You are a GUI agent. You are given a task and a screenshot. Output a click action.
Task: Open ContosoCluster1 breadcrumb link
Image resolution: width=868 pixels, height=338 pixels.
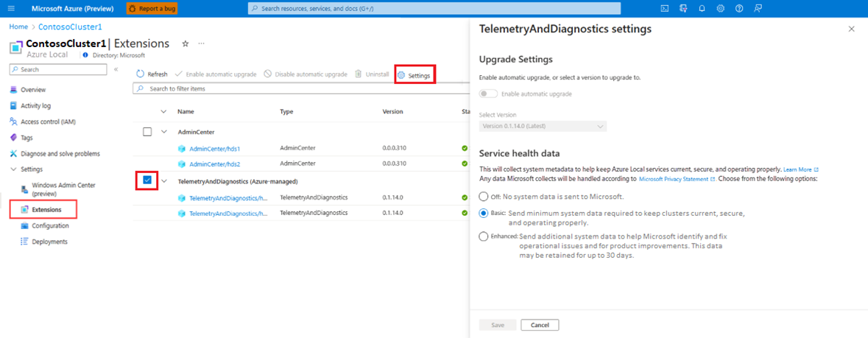[x=70, y=27]
